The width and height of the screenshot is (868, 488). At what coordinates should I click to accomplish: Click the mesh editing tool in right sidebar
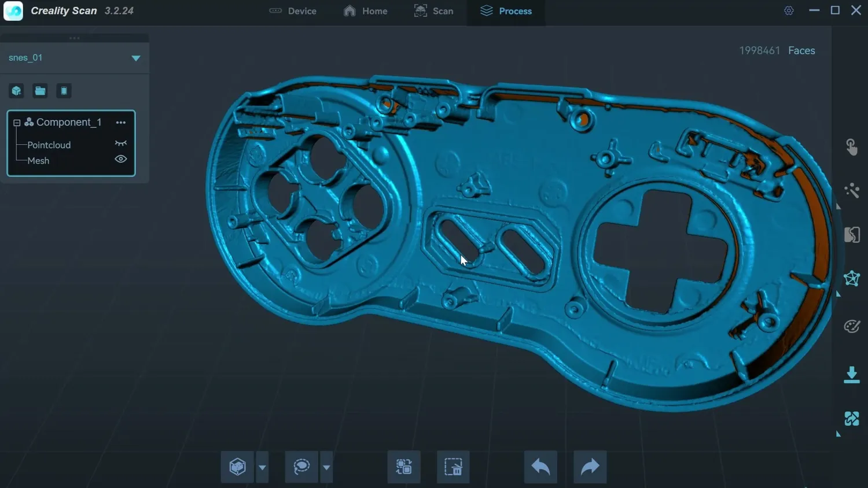click(852, 235)
